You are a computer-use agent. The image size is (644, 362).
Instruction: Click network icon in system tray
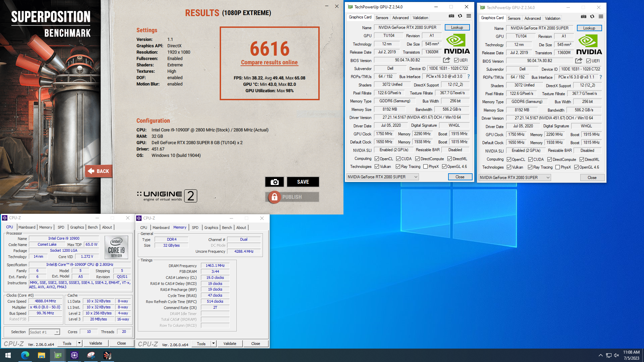pos(608,355)
